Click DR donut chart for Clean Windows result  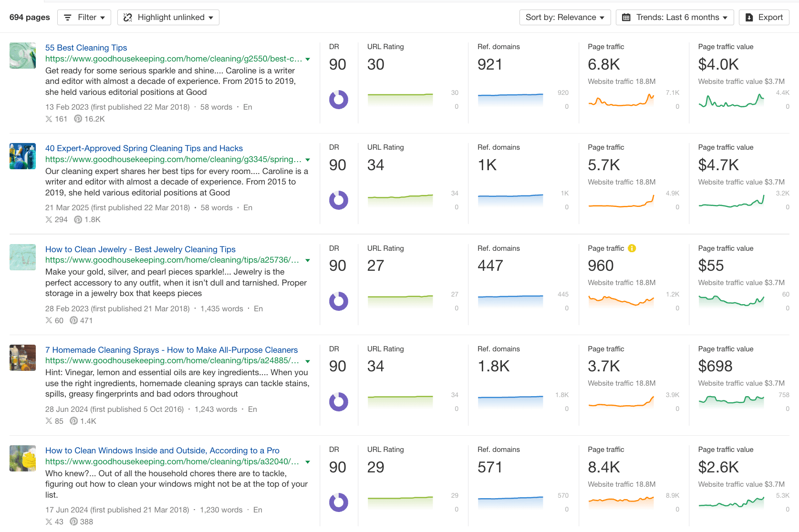(x=338, y=502)
